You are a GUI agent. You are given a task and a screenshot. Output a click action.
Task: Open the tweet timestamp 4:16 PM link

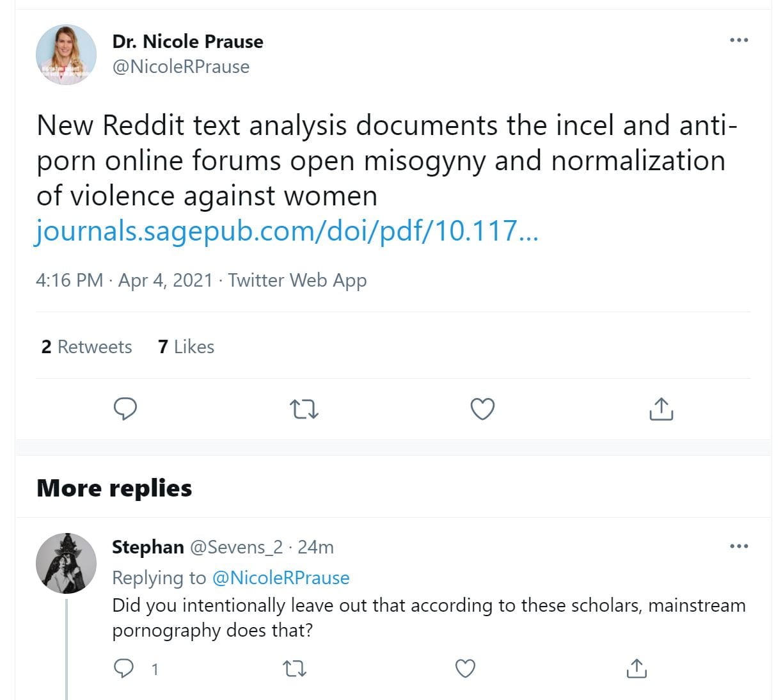coord(69,280)
